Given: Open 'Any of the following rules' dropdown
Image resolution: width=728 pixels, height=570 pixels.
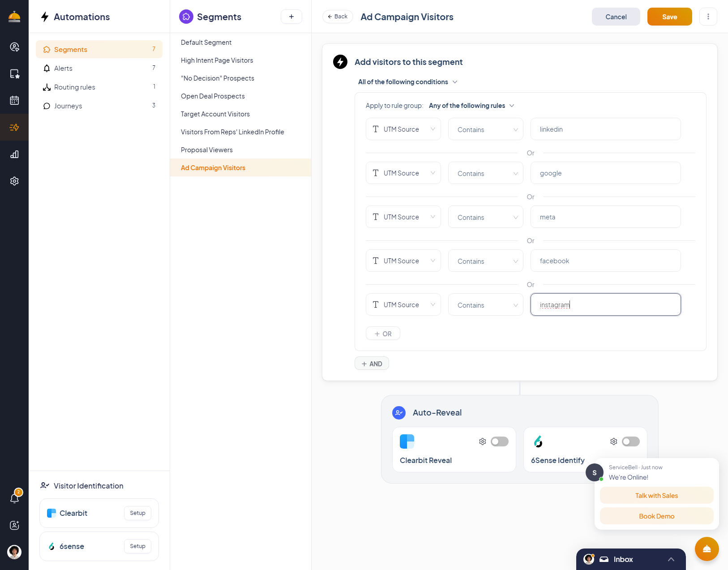Looking at the screenshot, I should pyautogui.click(x=471, y=106).
